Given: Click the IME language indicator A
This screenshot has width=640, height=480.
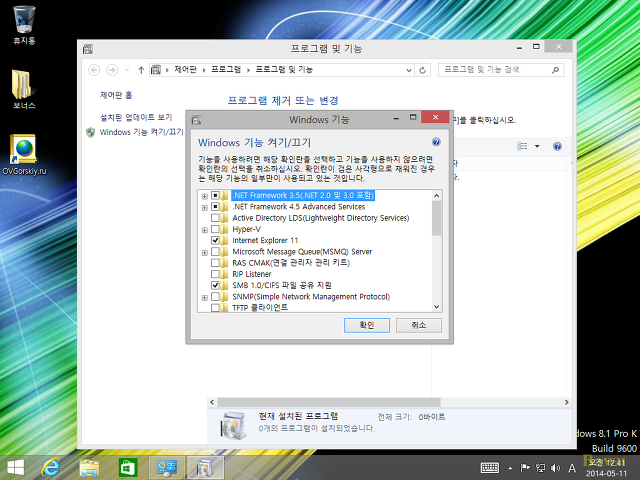Looking at the screenshot, I should pos(572,468).
